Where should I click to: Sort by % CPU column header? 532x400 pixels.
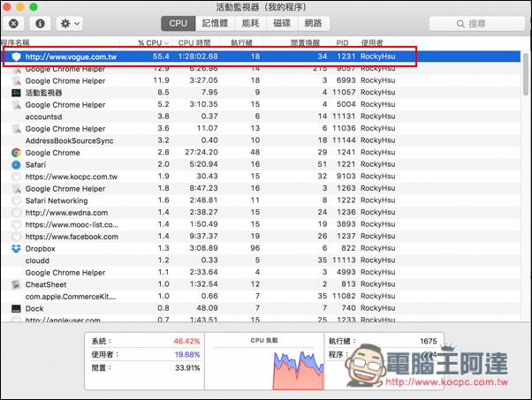coord(153,42)
